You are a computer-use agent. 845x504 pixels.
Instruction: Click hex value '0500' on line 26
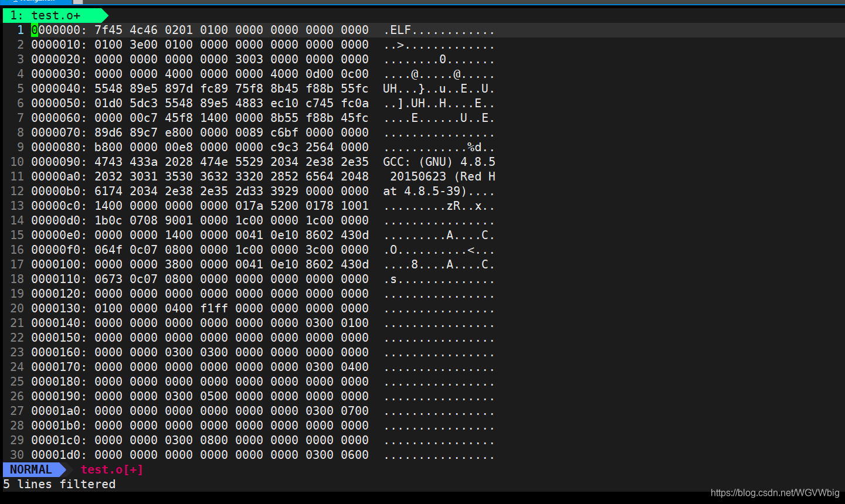click(x=214, y=396)
